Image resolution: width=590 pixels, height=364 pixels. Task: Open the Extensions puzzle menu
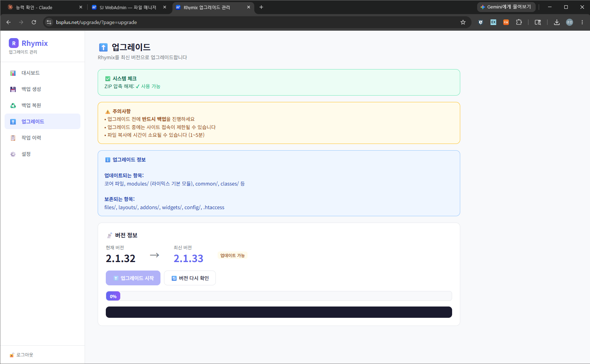(519, 22)
